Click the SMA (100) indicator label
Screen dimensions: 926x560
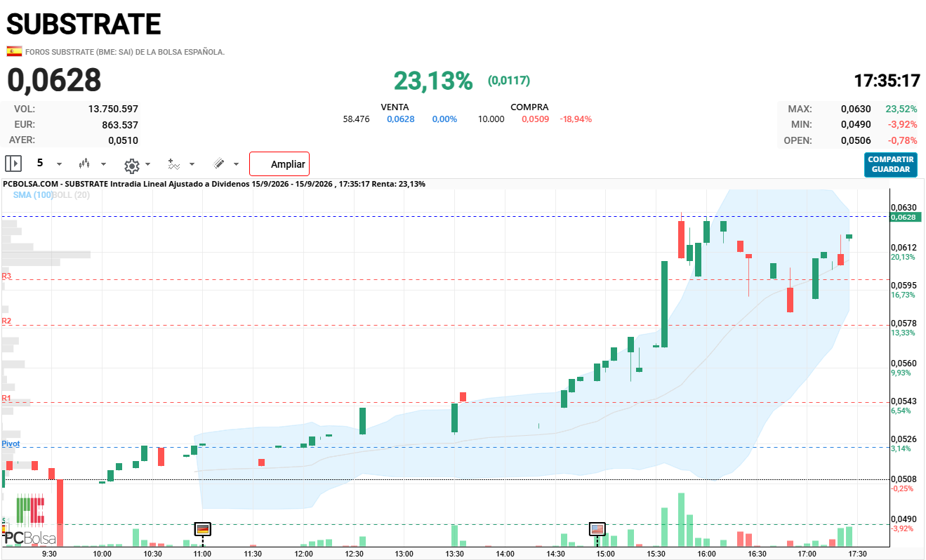point(33,194)
